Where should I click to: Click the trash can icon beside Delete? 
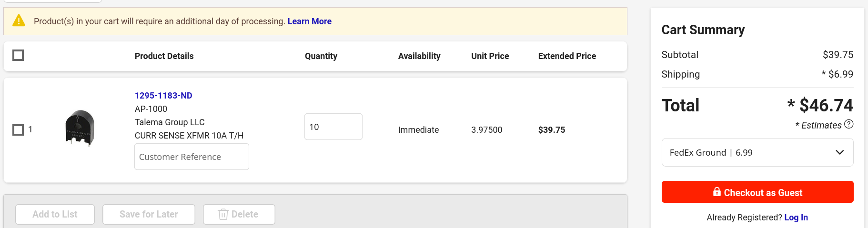pos(223,214)
